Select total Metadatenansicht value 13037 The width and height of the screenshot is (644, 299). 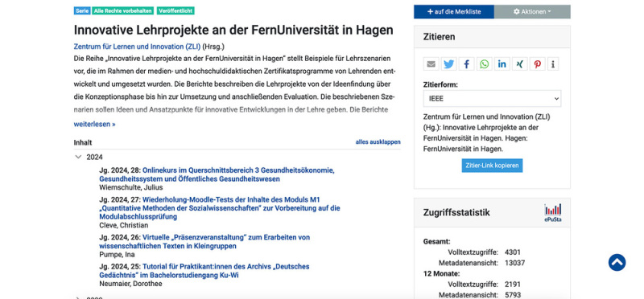tap(514, 263)
